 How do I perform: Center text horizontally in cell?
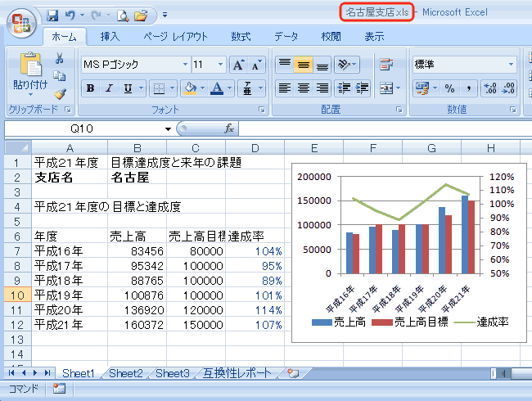tap(304, 89)
